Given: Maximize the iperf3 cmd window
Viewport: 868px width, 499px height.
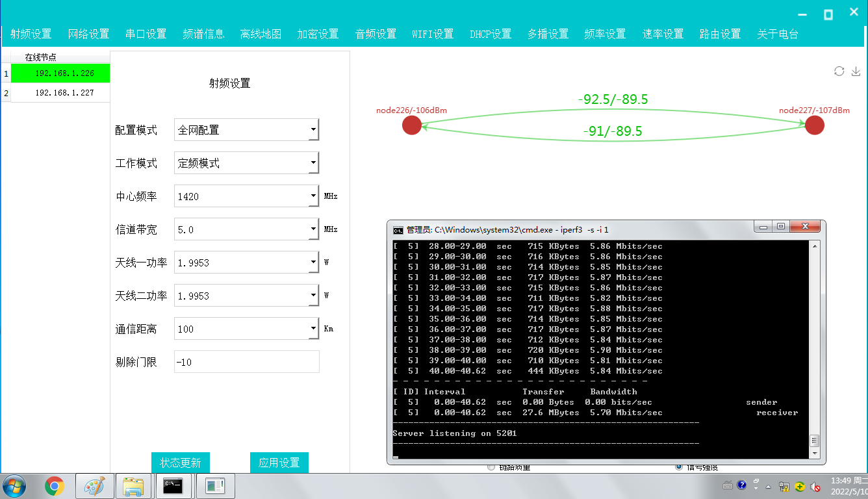Looking at the screenshot, I should coord(781,226).
